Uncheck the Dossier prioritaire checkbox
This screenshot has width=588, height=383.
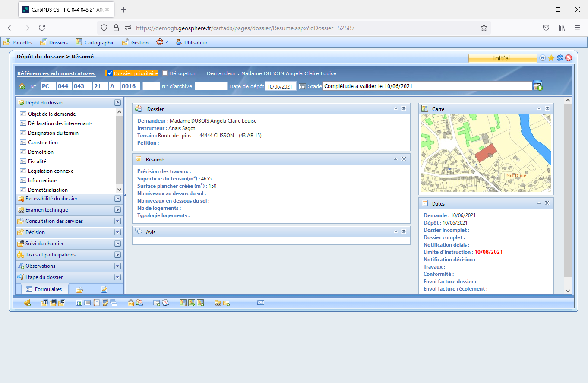pyautogui.click(x=110, y=73)
